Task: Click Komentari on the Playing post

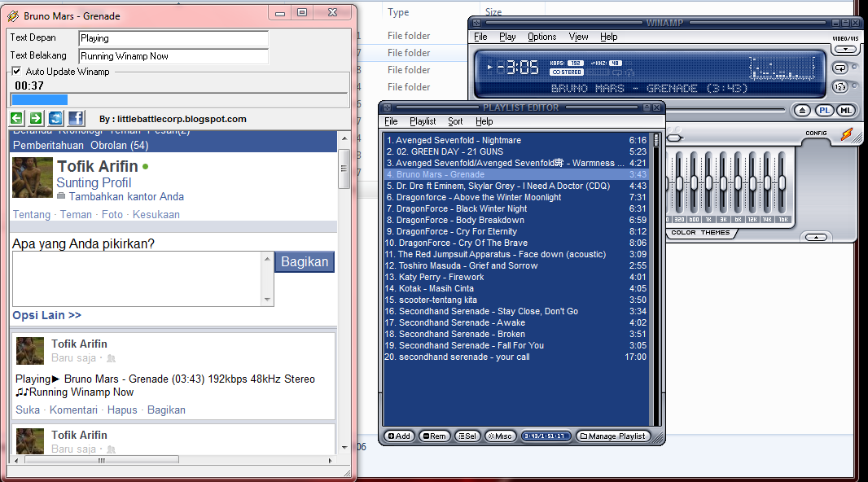Action: point(73,410)
